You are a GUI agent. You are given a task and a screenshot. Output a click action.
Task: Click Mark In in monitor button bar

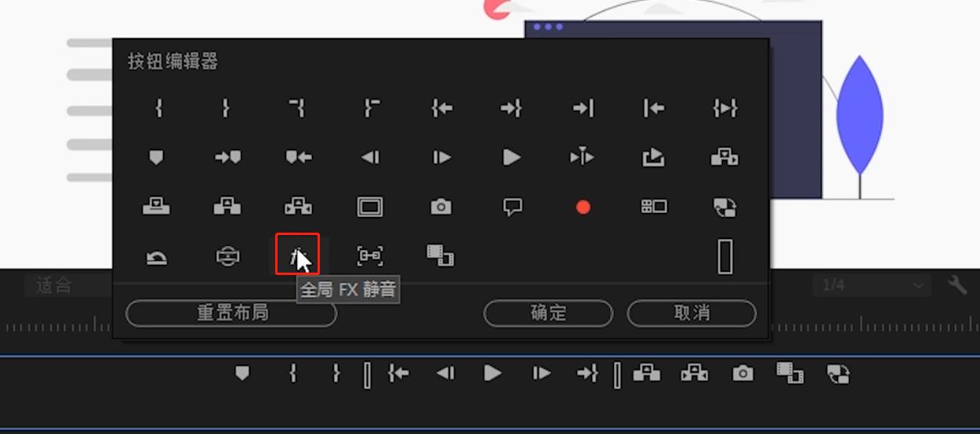(292, 374)
